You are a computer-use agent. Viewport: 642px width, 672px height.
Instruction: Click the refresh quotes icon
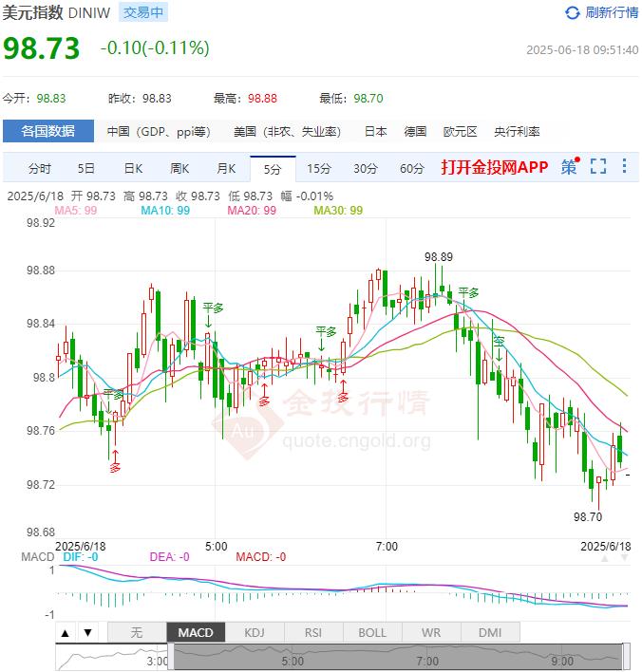pos(572,13)
